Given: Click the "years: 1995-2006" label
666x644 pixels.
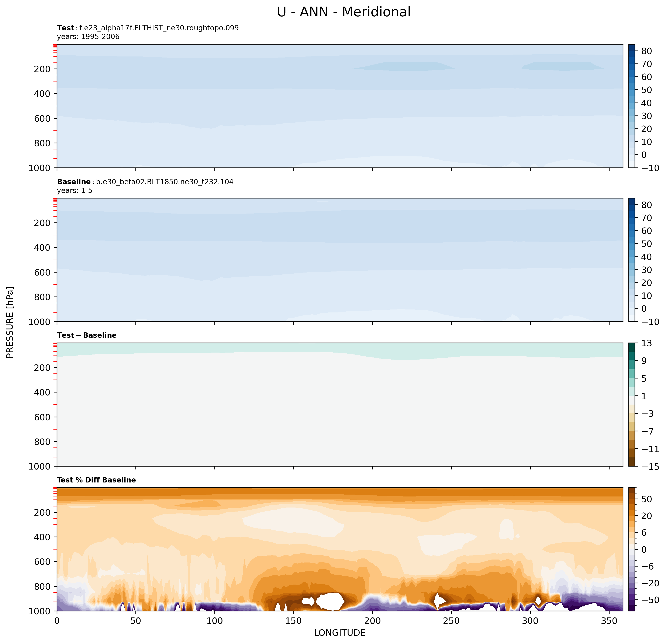Looking at the screenshot, I should (88, 37).
